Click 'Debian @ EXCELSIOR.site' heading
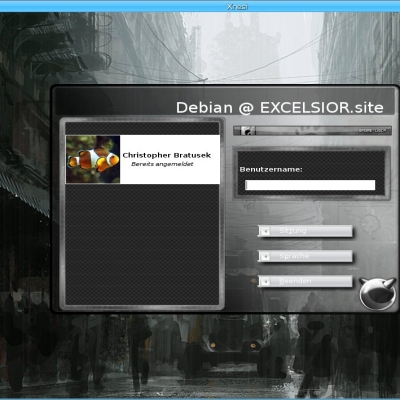The image size is (400, 400). (280, 107)
